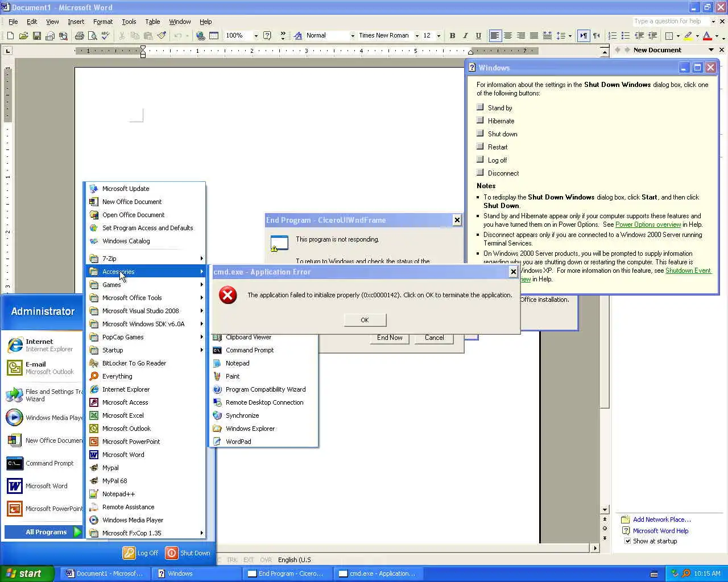
Task: Apply Italic formatting
Action: pos(465,36)
